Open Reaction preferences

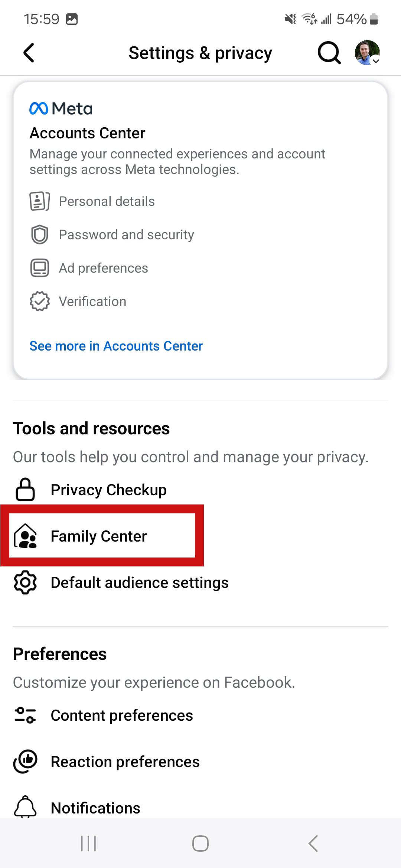[x=125, y=762]
